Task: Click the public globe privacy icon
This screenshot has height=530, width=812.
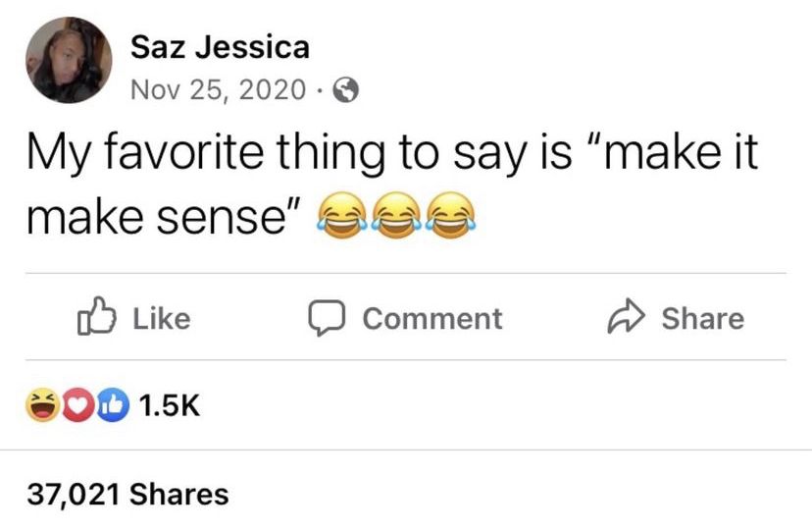Action: click(344, 91)
